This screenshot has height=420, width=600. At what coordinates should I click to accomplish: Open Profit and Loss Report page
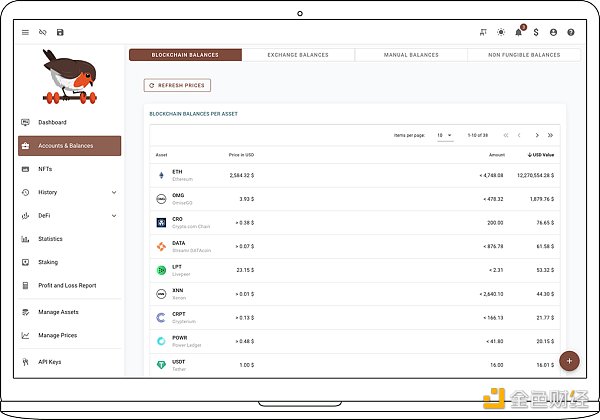67,285
